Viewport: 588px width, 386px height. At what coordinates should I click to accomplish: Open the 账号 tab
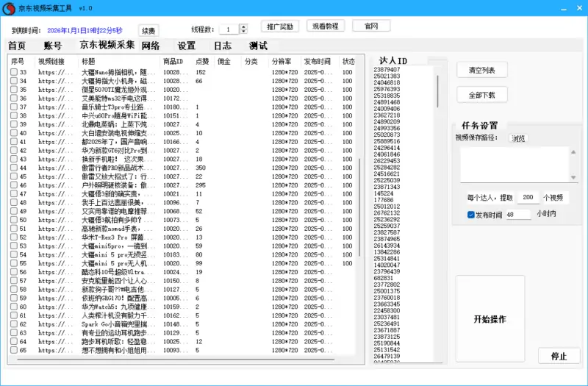(x=53, y=46)
